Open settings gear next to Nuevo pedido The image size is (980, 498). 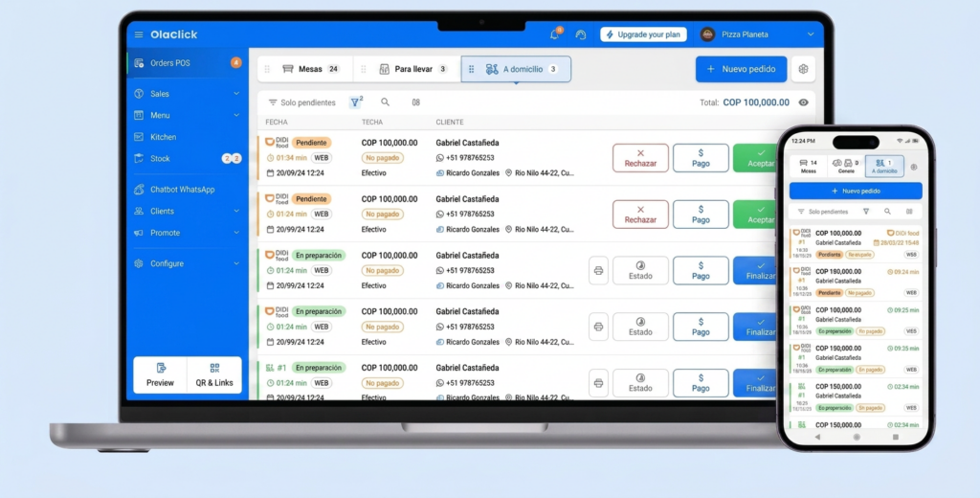point(803,70)
